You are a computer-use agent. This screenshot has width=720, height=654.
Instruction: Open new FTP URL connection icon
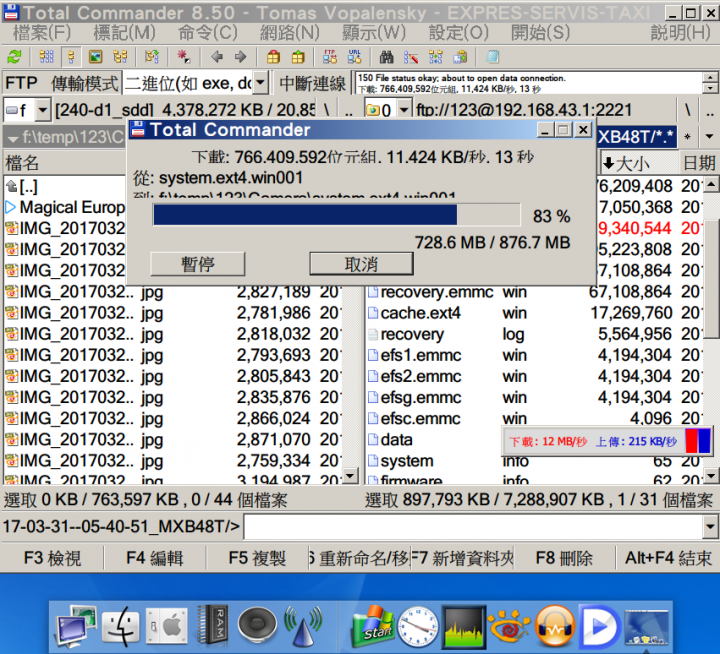coord(354,57)
